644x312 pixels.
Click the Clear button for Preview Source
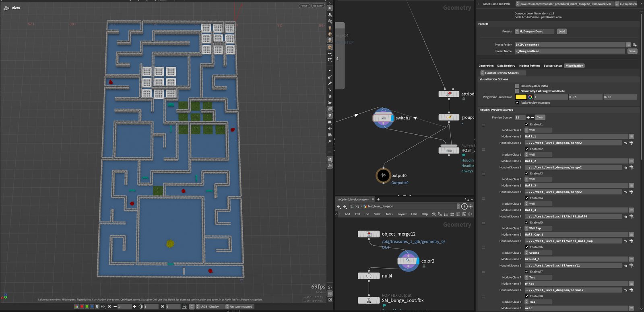pos(540,117)
